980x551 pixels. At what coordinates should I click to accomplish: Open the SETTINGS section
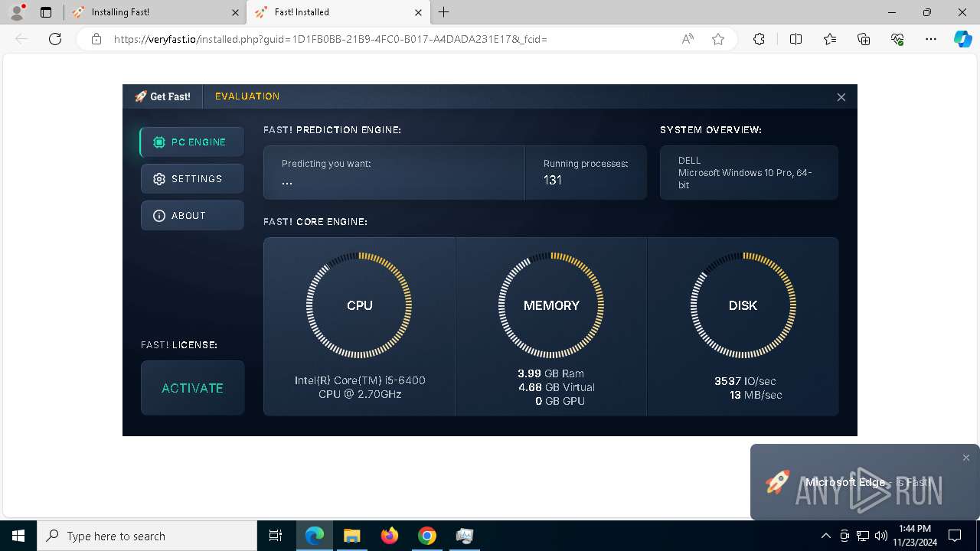192,179
